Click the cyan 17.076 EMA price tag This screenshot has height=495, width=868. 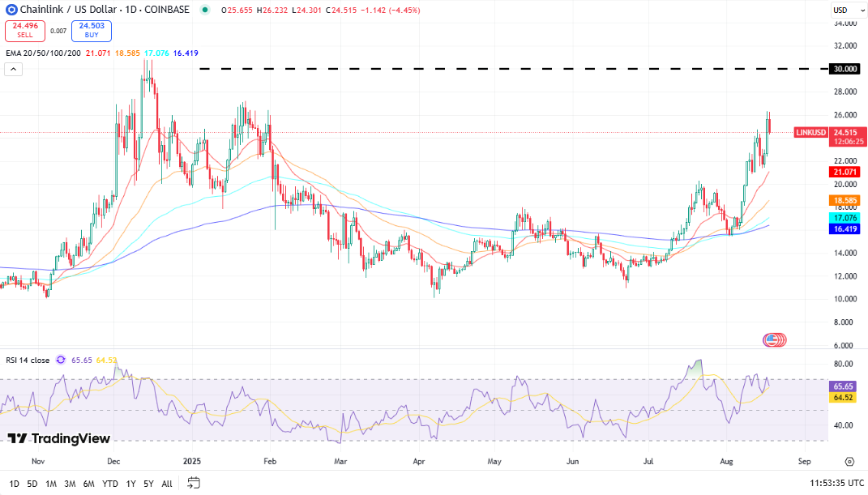pos(844,218)
